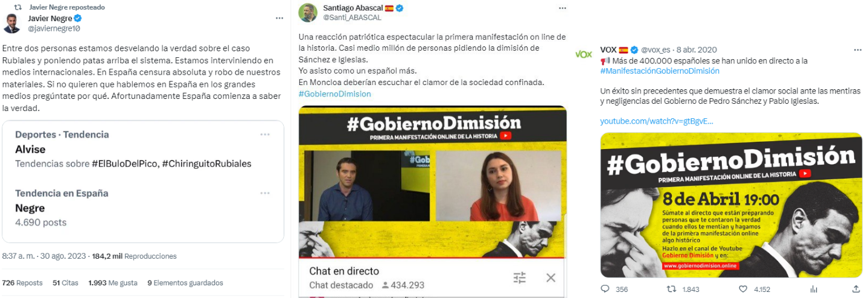Screen dimensions: 868x298
Task: Close the Chat en directo panel
Action: (x=550, y=277)
